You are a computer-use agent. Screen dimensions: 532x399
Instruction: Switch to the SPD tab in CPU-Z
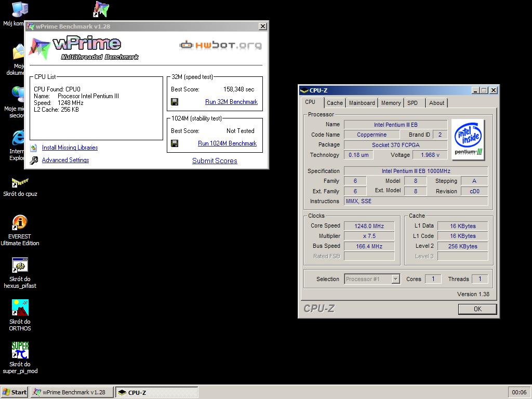pyautogui.click(x=413, y=103)
